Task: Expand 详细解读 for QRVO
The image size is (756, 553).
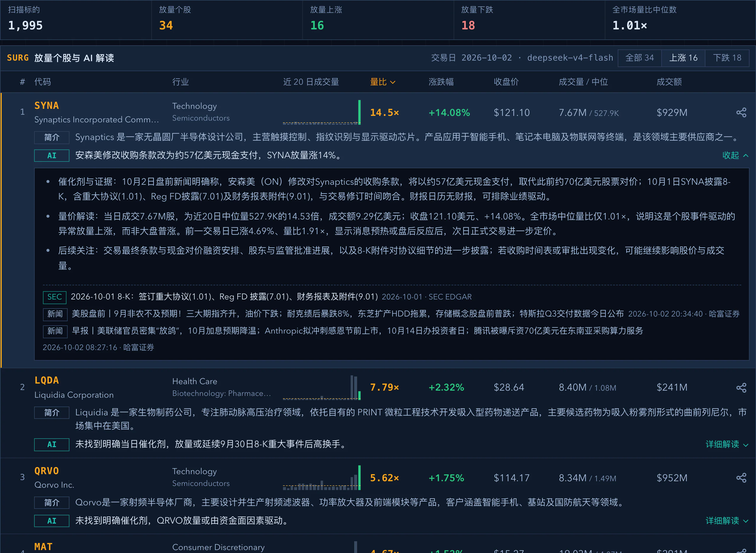Action: 727,521
